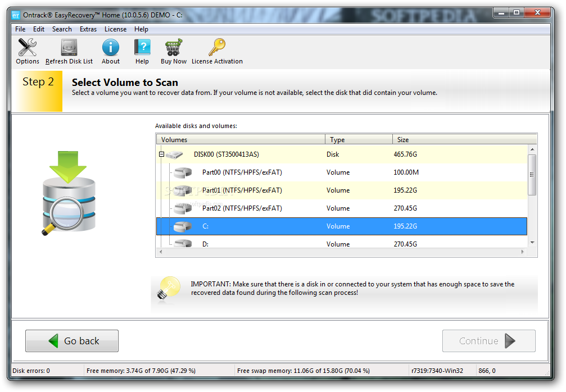Click the volume list scroll up arrow
The width and height of the screenshot is (566, 392).
pyautogui.click(x=532, y=149)
